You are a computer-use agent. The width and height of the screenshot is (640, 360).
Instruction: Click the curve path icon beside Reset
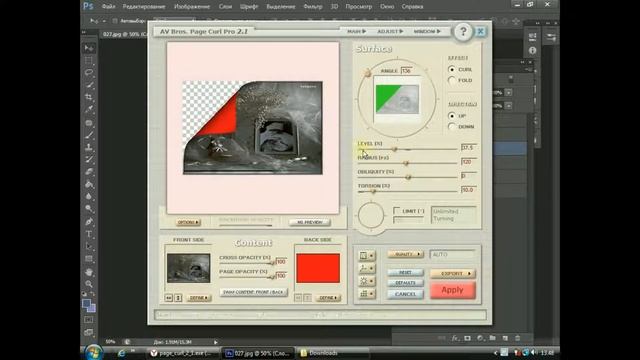coord(367,268)
